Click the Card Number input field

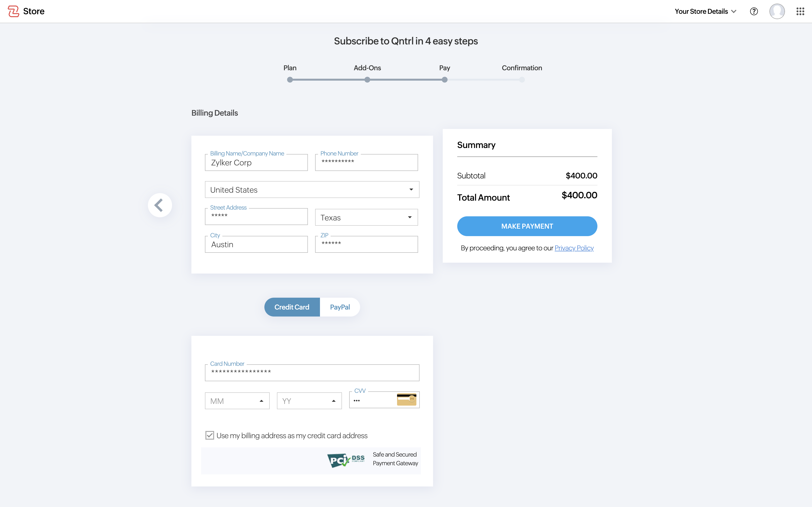coord(312,373)
